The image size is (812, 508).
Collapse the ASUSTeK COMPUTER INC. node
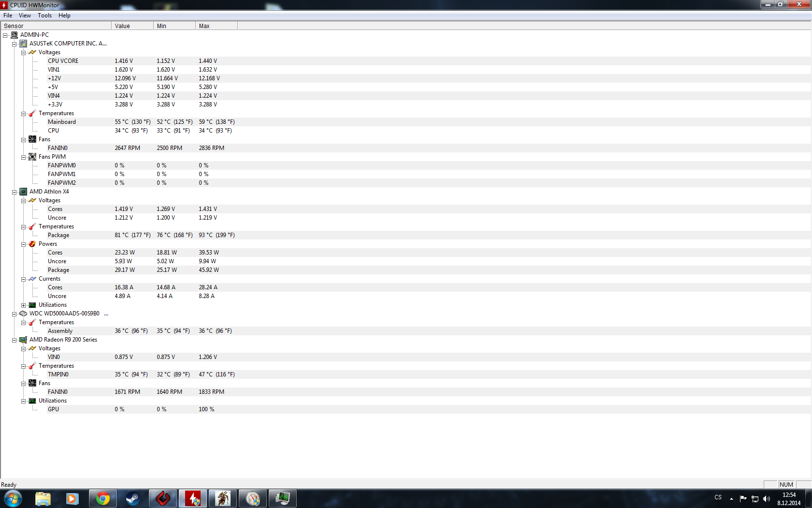pyautogui.click(x=14, y=44)
